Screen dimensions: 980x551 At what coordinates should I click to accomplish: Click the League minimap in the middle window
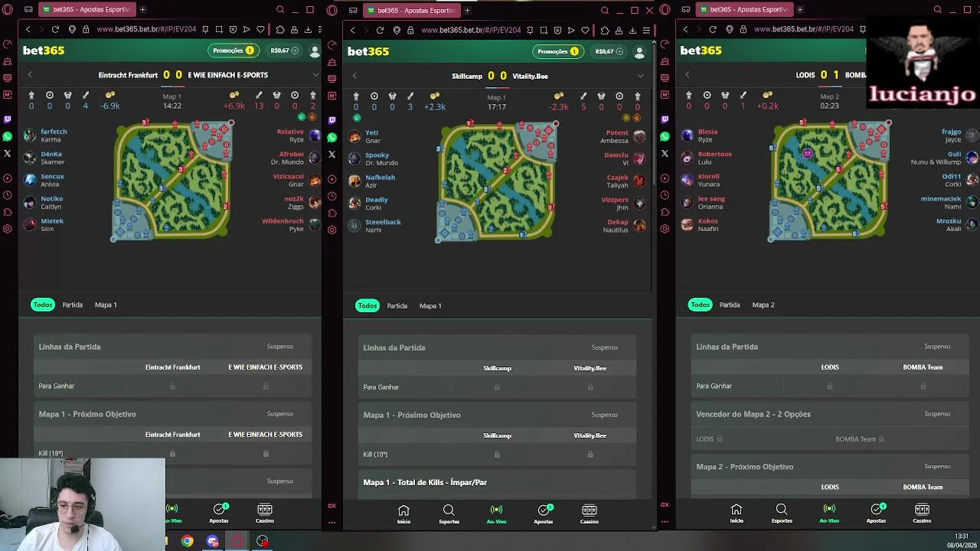(497, 181)
